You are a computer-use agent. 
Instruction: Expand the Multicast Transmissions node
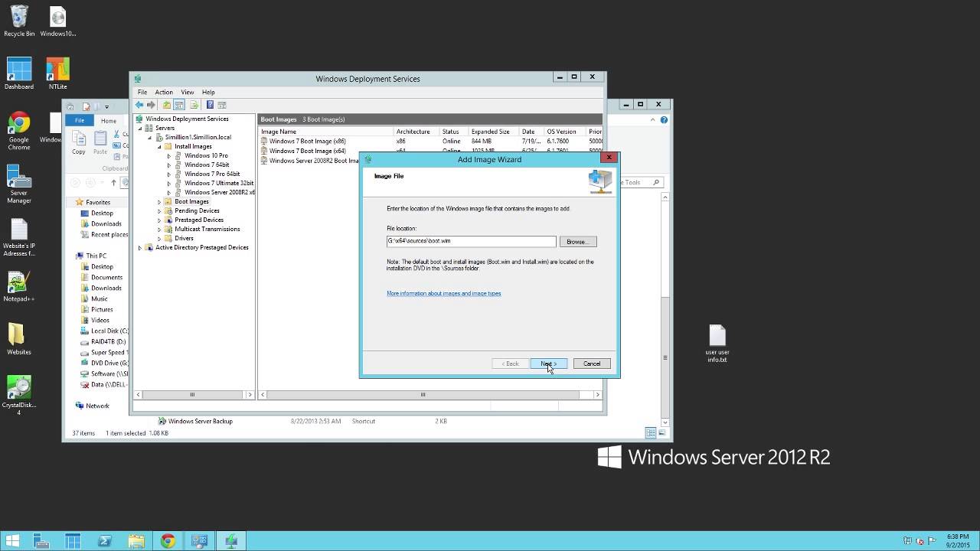pos(159,229)
